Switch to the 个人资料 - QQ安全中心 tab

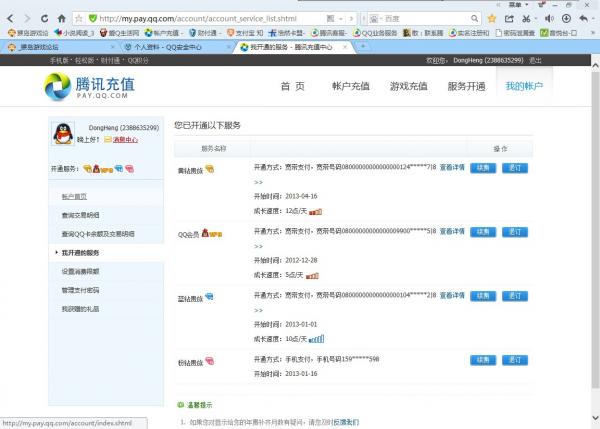click(x=176, y=47)
